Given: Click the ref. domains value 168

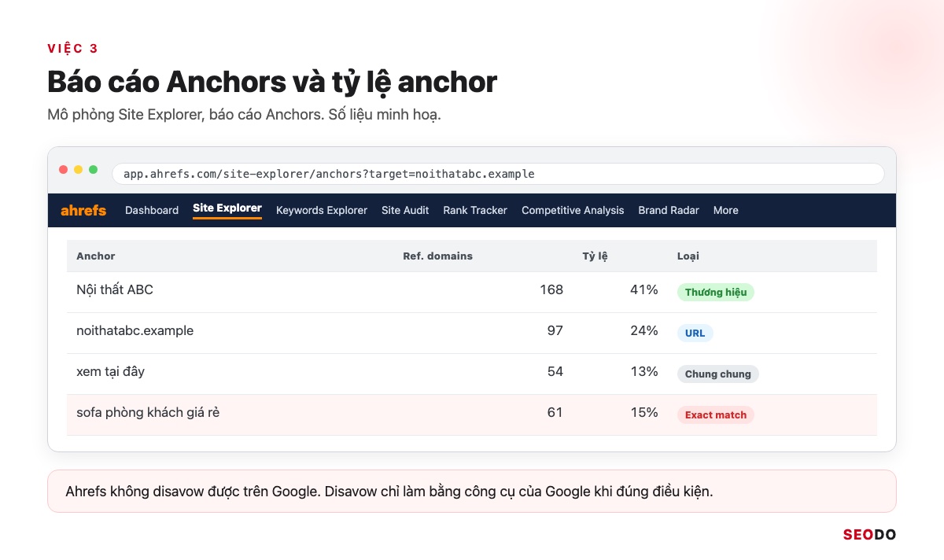Looking at the screenshot, I should coord(551,289).
